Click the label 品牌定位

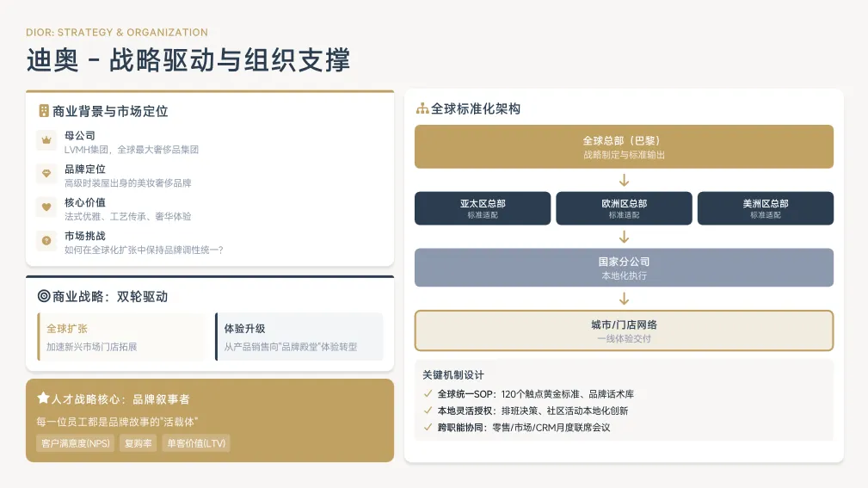coord(84,169)
